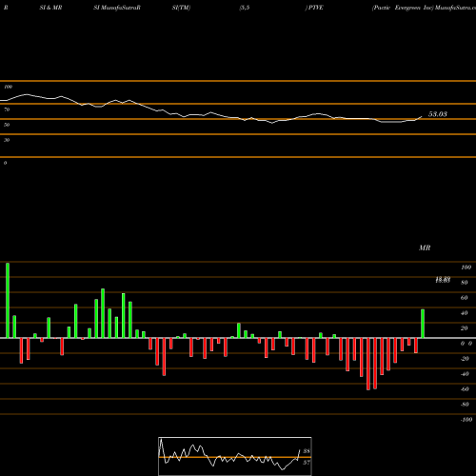The width and height of the screenshot is (476, 476).
Task: Click the 'SI MunafaSutraR' header text
Action: pos(117,8)
